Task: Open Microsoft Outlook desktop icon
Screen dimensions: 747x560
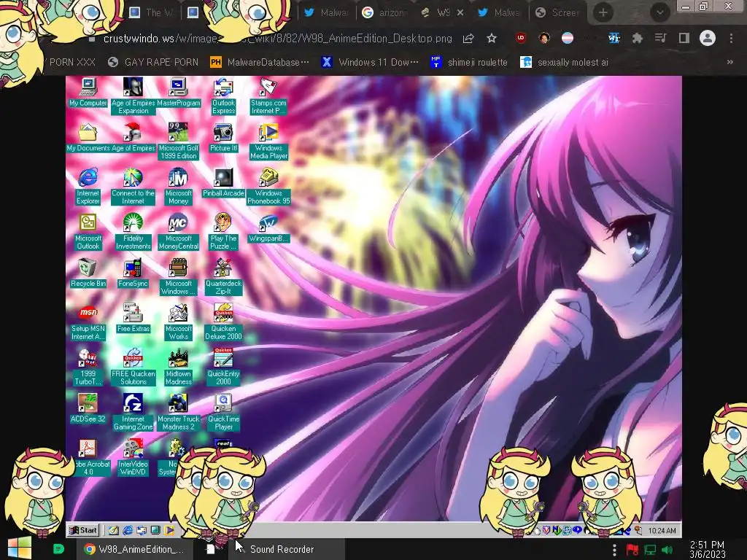Action: (x=88, y=231)
